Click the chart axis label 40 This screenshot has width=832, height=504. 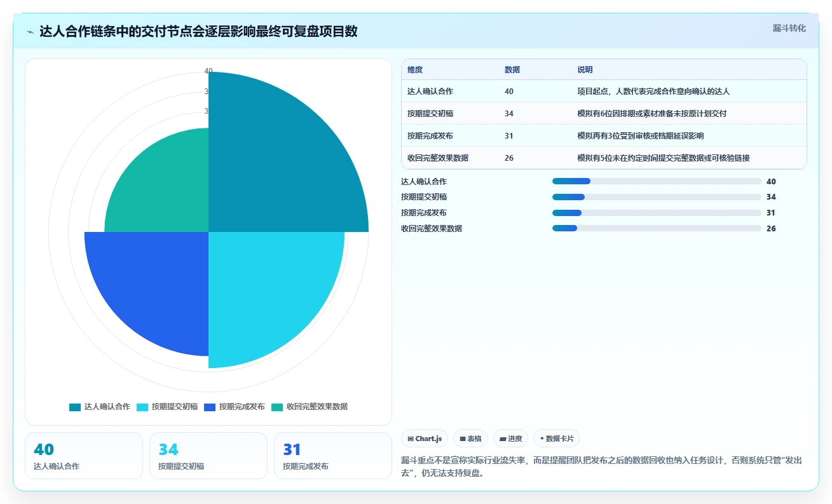tap(208, 71)
